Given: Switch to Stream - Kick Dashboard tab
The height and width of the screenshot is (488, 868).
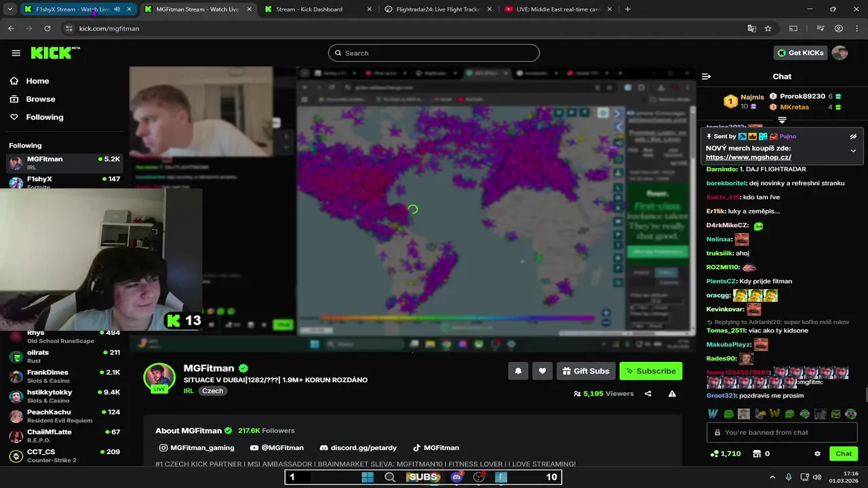Looking at the screenshot, I should point(317,9).
